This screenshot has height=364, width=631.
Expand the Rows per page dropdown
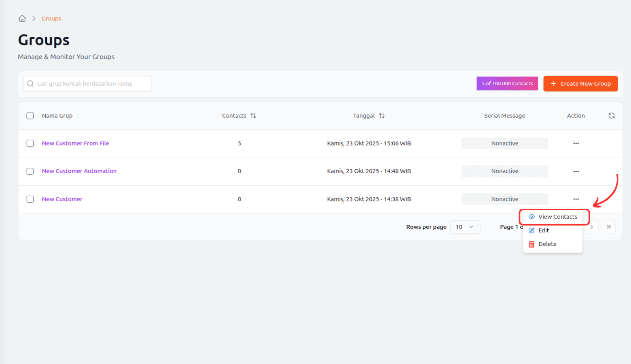(464, 227)
